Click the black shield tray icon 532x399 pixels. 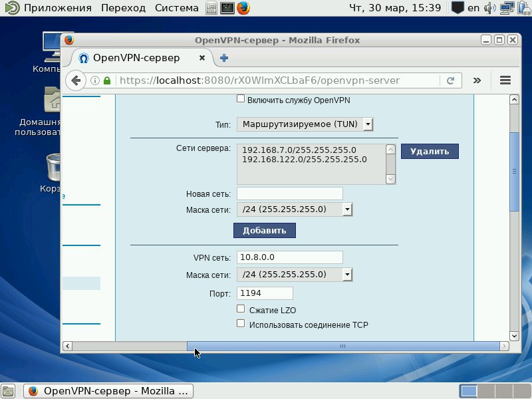458,8
